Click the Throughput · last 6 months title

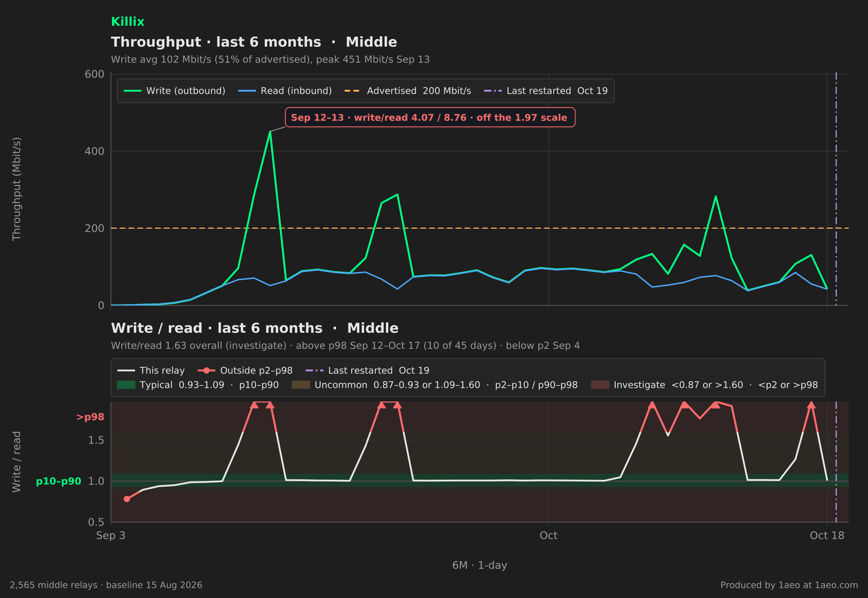pos(254,42)
